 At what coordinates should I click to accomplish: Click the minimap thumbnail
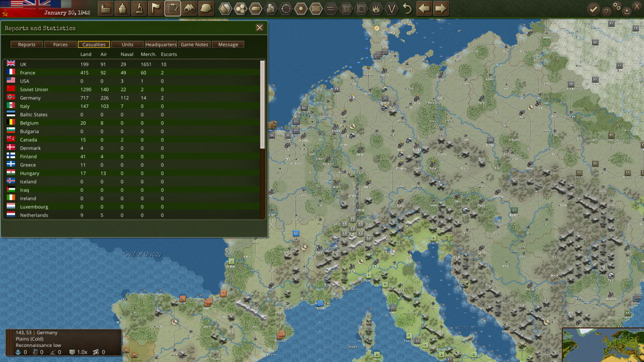(603, 345)
